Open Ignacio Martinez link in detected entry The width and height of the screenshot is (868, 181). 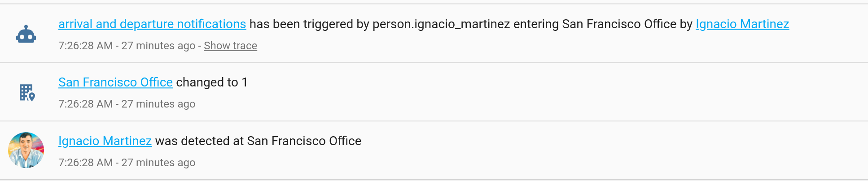click(x=105, y=141)
